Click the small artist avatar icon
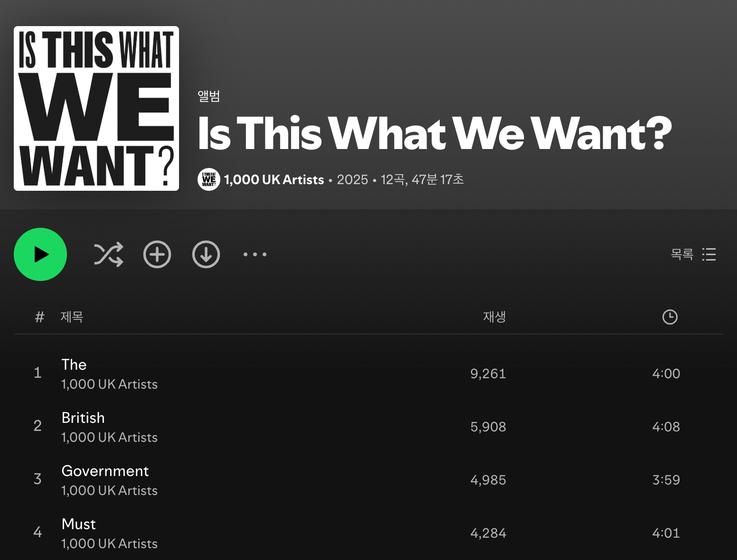The image size is (737, 560). (x=209, y=179)
